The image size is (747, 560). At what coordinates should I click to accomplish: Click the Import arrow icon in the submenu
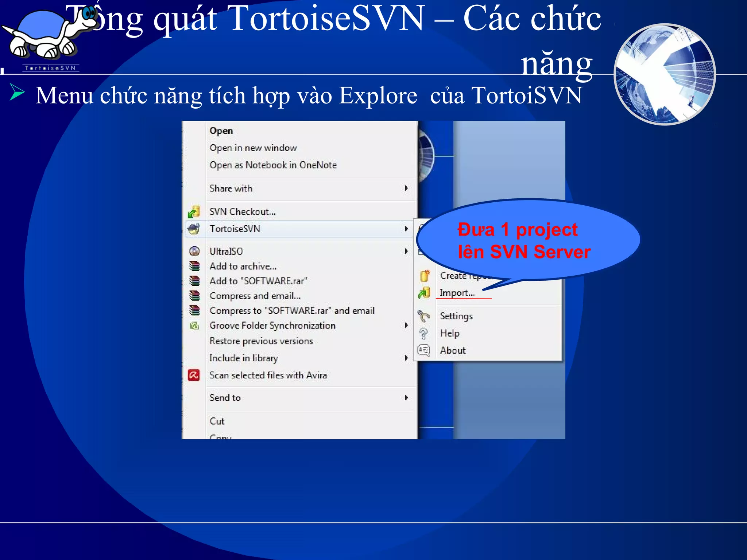pyautogui.click(x=424, y=293)
